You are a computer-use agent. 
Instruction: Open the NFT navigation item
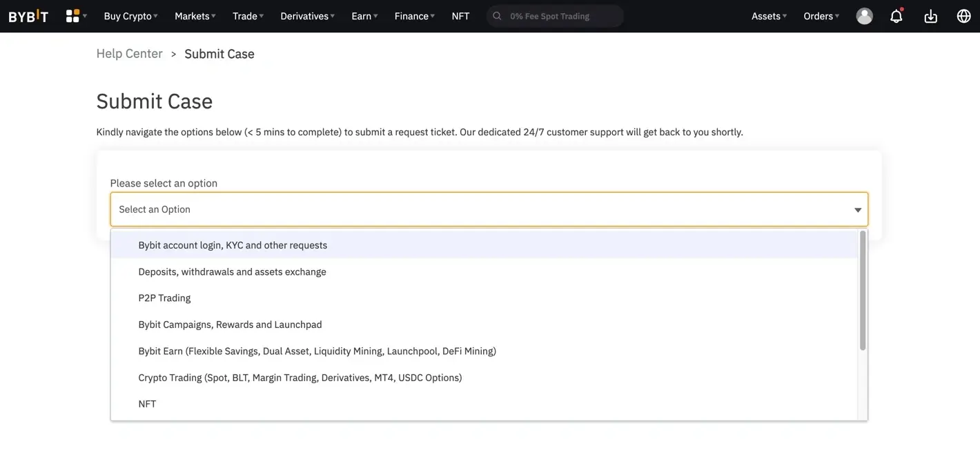460,16
